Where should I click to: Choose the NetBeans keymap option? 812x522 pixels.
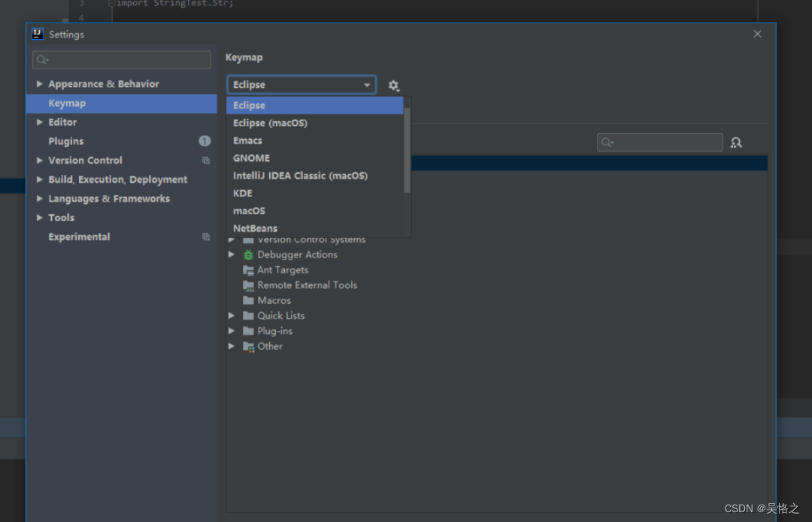pos(315,228)
